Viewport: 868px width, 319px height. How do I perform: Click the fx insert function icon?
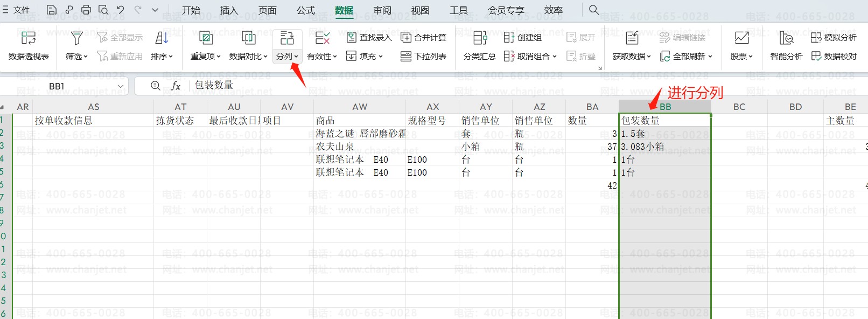point(176,86)
